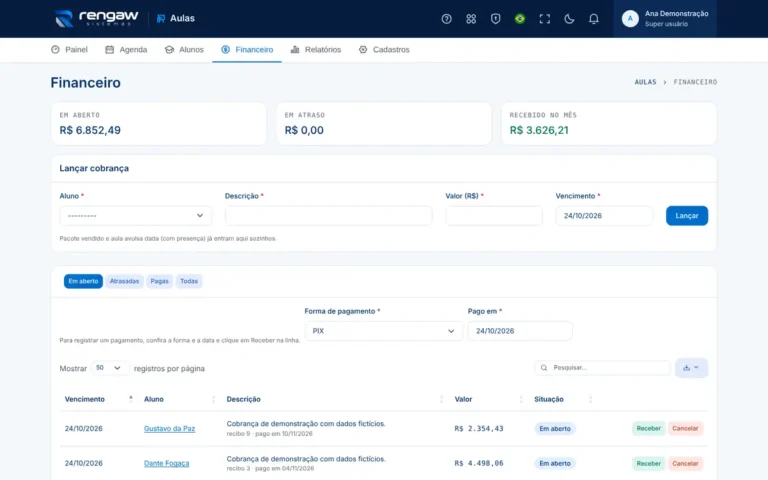Open the apps grid icon
Image resolution: width=768 pixels, height=480 pixels.
pyautogui.click(x=471, y=19)
